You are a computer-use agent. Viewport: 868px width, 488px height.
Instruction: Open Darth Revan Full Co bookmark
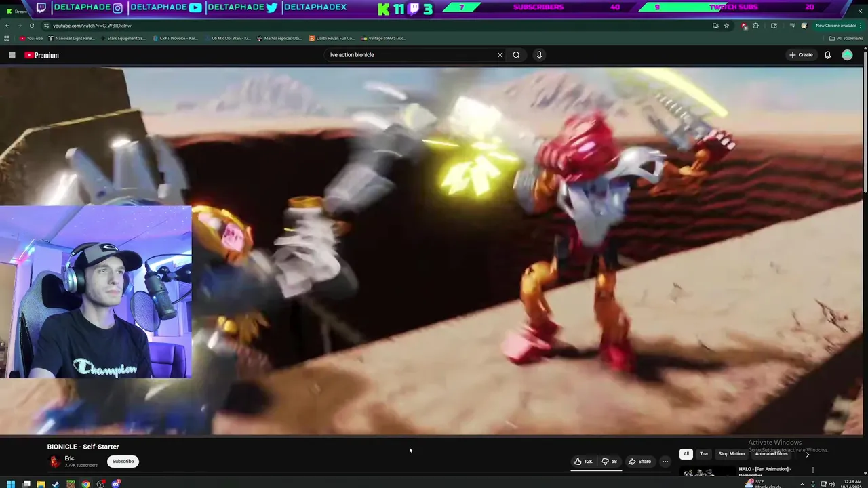tap(332, 38)
